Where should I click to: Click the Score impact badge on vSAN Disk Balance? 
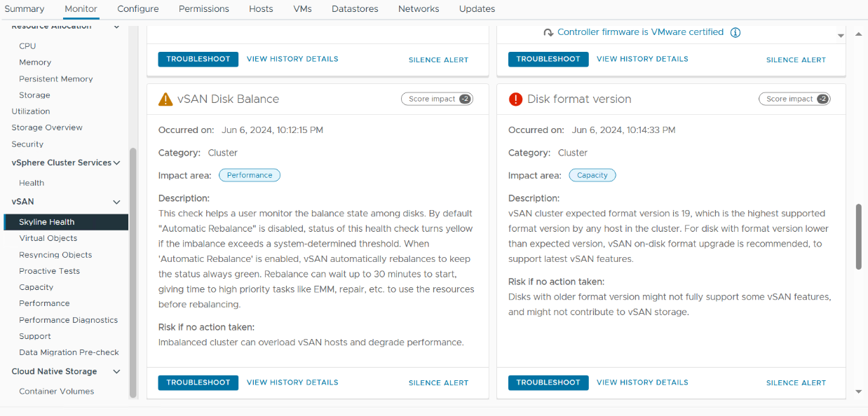pyautogui.click(x=437, y=99)
